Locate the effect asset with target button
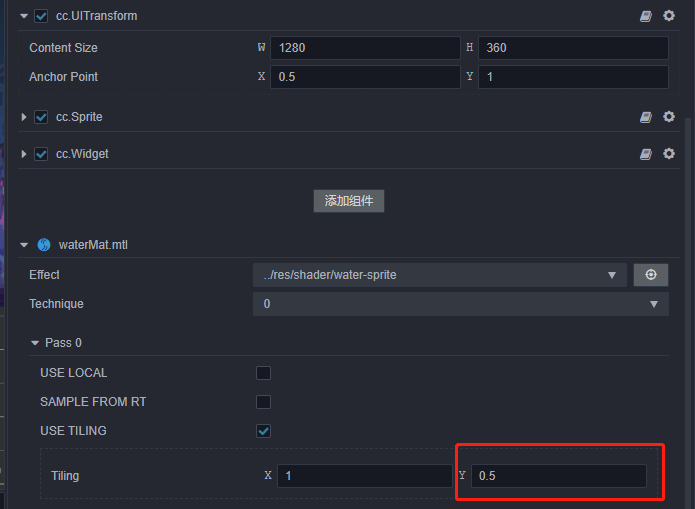Viewport: 695px width, 509px height. [651, 275]
